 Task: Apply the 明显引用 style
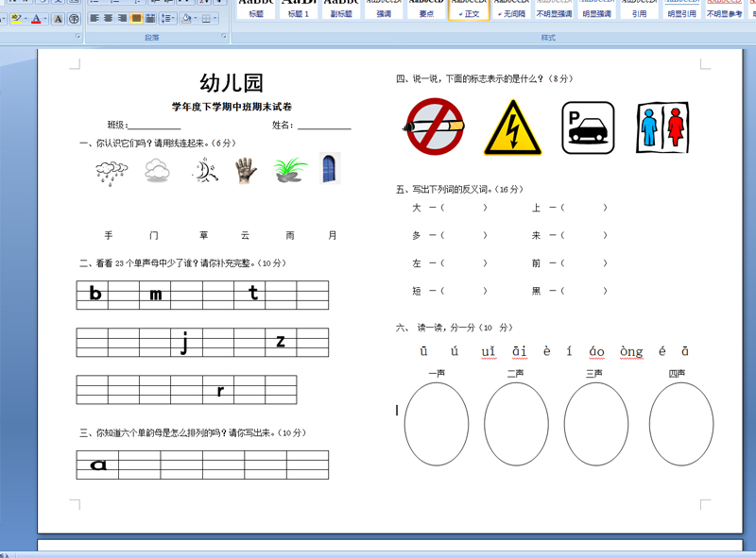(681, 9)
